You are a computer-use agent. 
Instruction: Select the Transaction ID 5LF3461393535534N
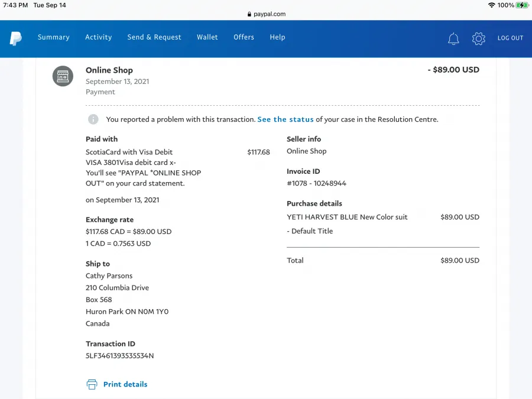(120, 356)
